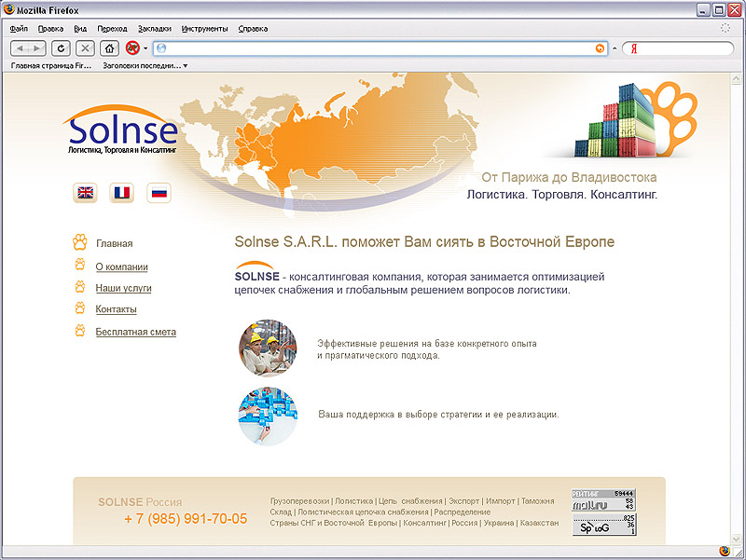
Task: Switch to French with the France flag
Action: pyautogui.click(x=122, y=193)
